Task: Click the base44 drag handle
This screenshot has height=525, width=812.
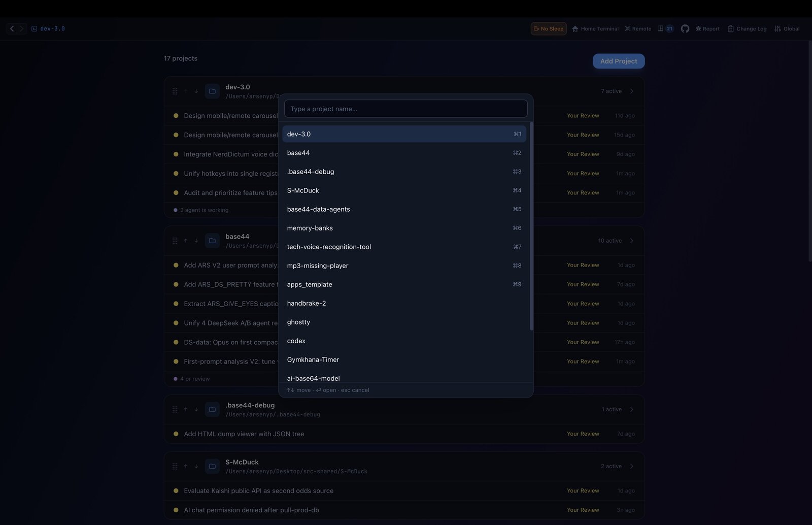Action: pos(175,241)
